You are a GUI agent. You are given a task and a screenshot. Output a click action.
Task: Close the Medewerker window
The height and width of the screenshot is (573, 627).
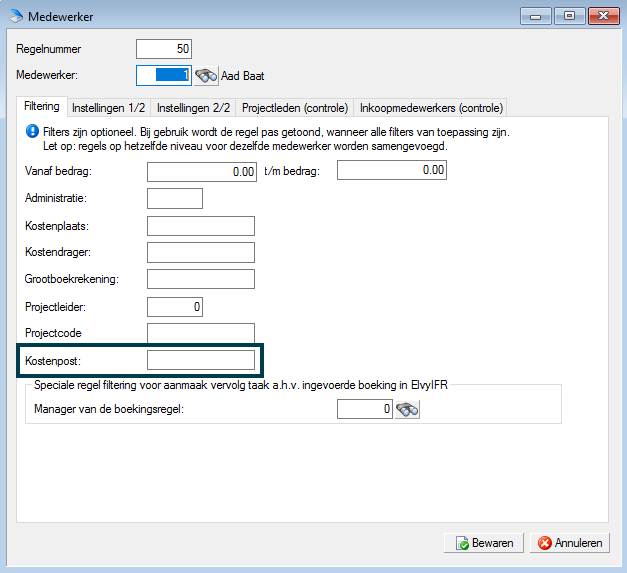(603, 16)
